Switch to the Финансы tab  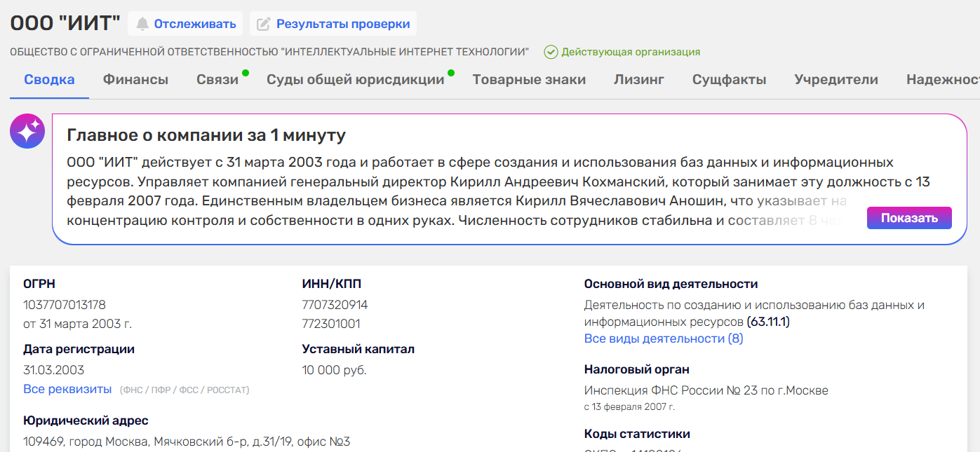(x=135, y=79)
